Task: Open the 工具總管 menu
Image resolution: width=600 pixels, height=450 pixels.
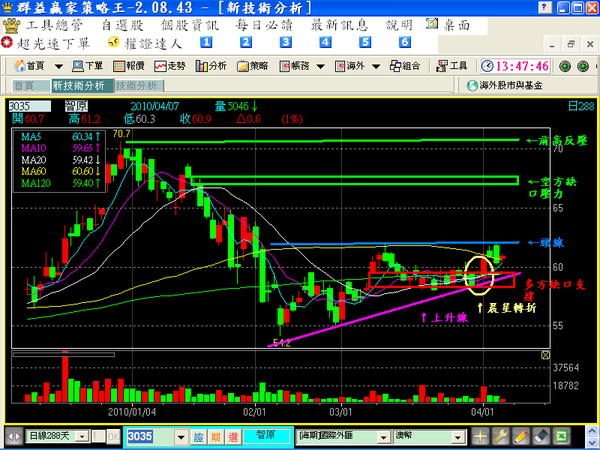Action: click(x=54, y=26)
